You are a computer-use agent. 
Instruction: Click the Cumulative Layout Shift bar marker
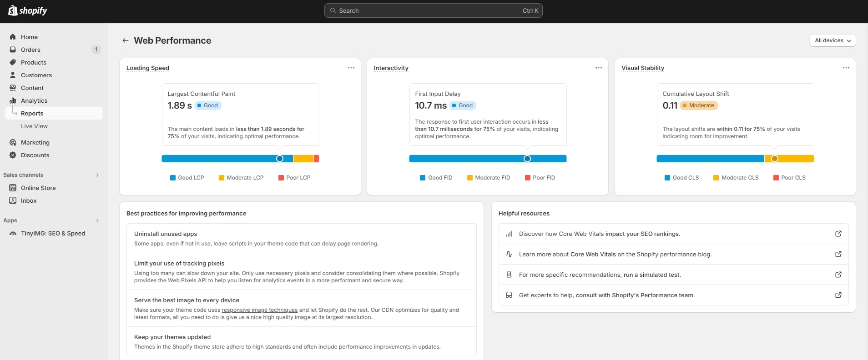(x=774, y=159)
